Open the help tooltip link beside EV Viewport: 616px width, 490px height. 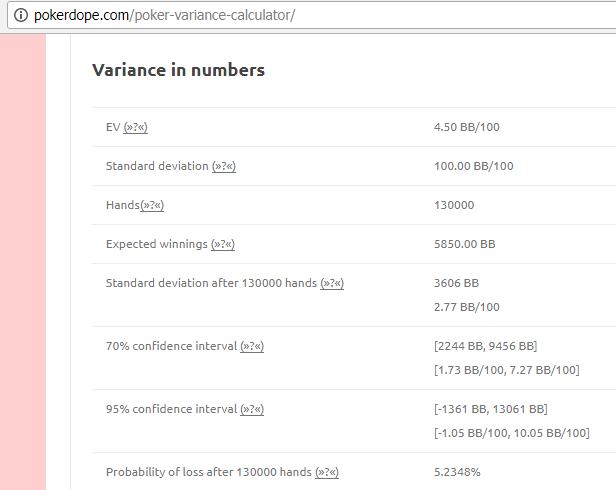click(x=135, y=127)
